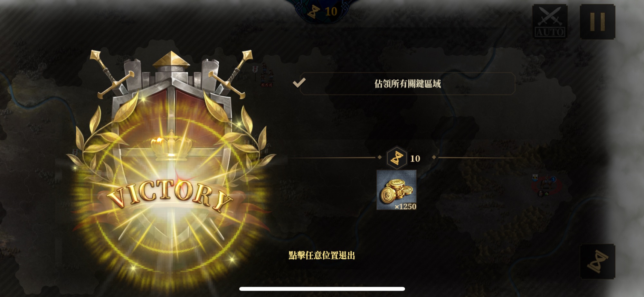Click the left crossed sword emblem
The width and height of the screenshot is (644, 297).
click(111, 75)
